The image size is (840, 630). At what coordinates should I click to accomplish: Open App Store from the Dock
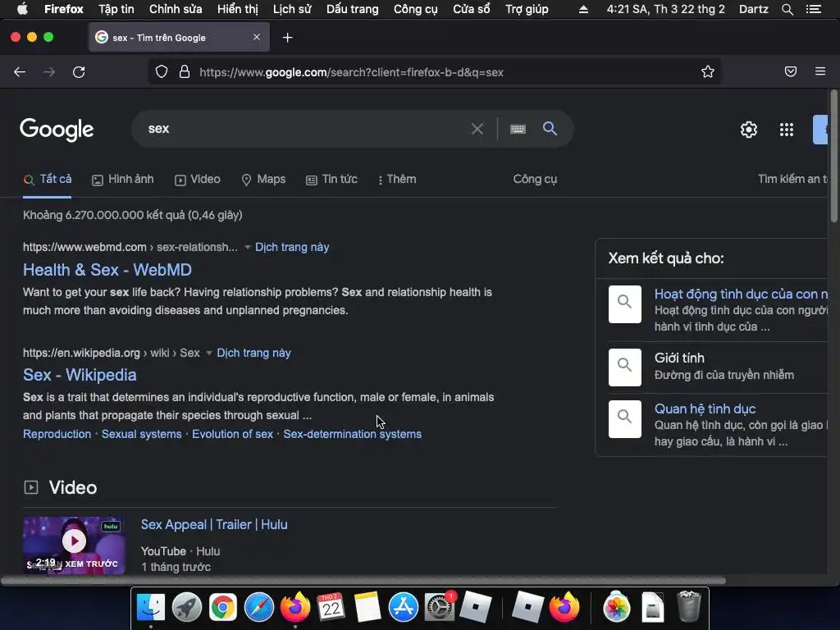pos(404,608)
